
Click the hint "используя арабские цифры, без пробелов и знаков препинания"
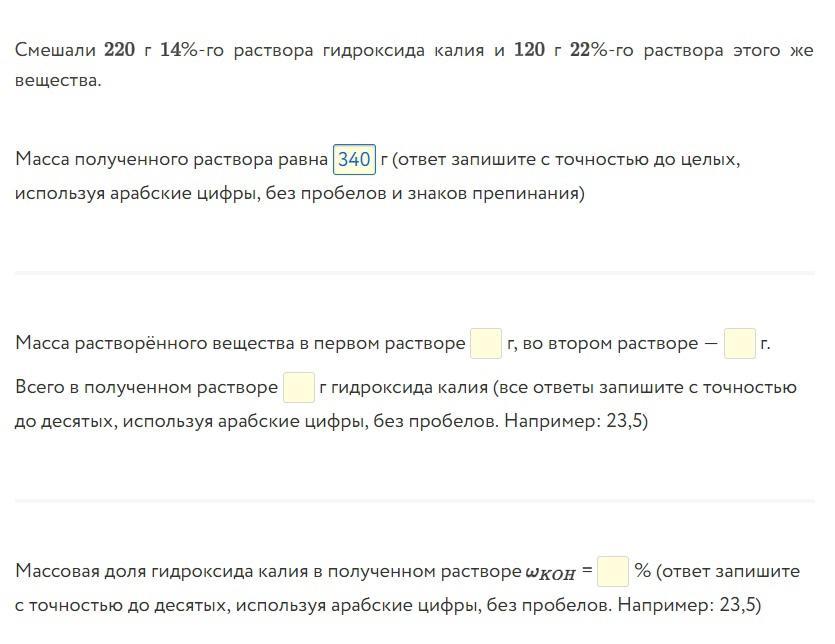[299, 193]
